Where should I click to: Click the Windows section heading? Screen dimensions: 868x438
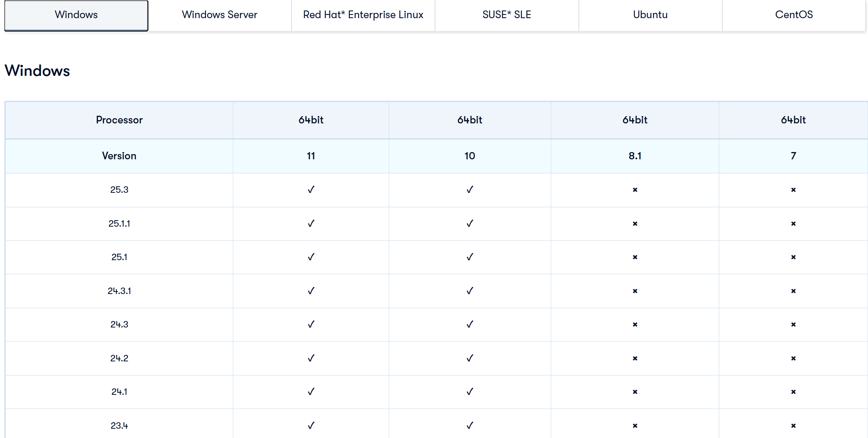click(37, 71)
